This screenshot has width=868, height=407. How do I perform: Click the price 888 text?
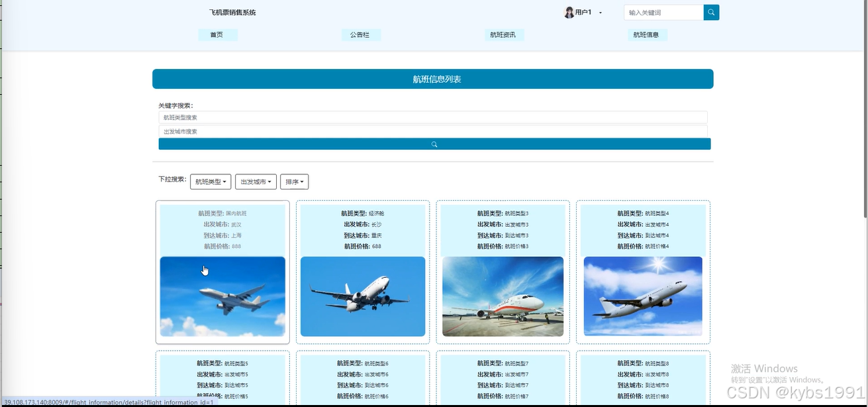[x=236, y=247]
